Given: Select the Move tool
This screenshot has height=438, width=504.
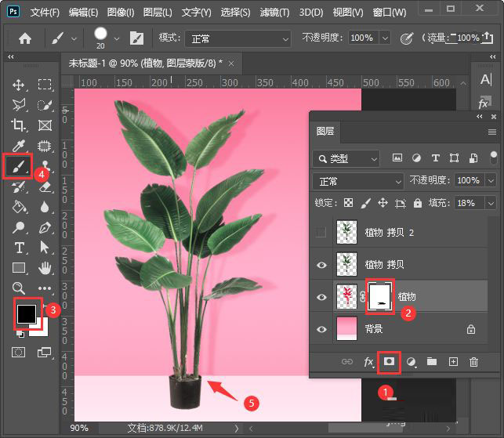Looking at the screenshot, I should tap(18, 85).
